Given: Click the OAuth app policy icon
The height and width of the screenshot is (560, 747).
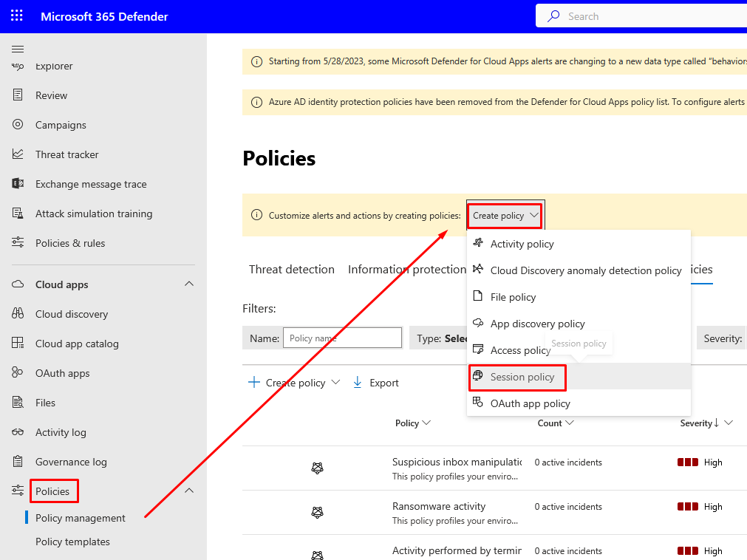Looking at the screenshot, I should [478, 403].
